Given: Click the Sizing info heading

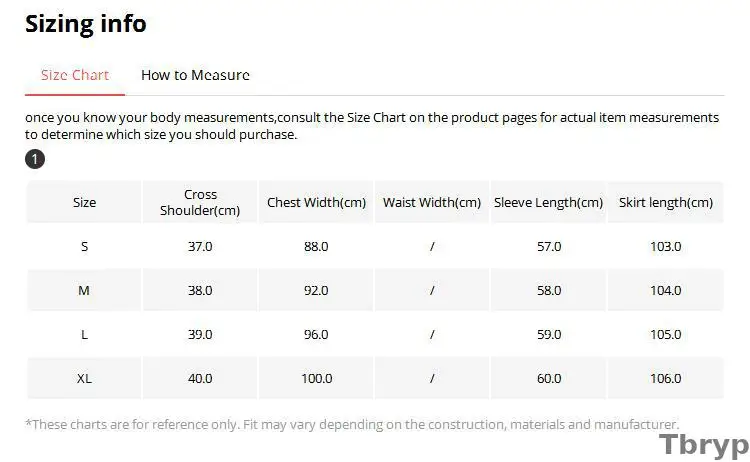Looking at the screenshot, I should click(85, 23).
